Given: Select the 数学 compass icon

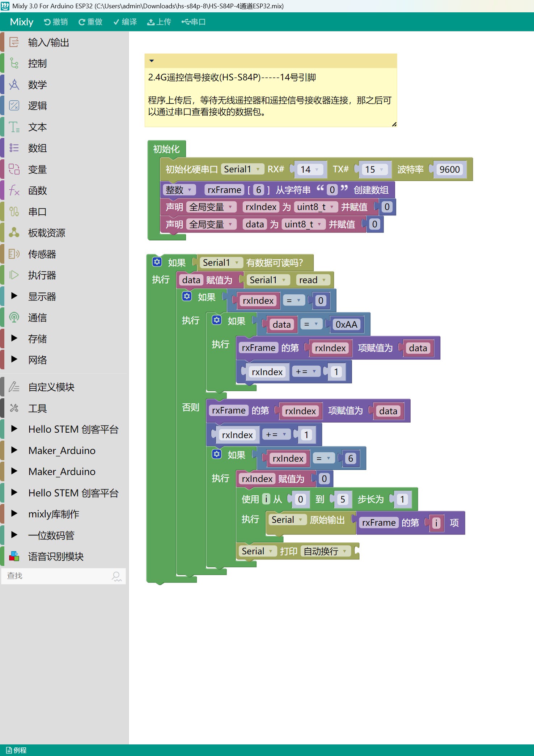Looking at the screenshot, I should (14, 84).
